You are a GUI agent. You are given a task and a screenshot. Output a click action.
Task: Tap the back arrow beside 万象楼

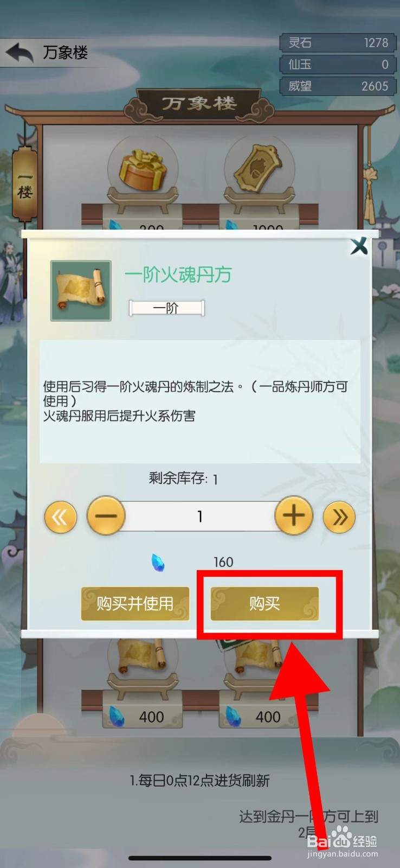[x=20, y=53]
